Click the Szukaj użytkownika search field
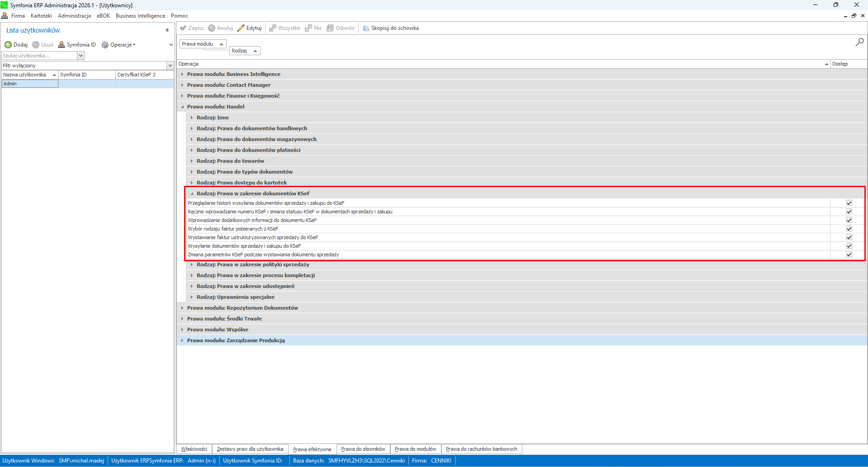 click(x=39, y=56)
